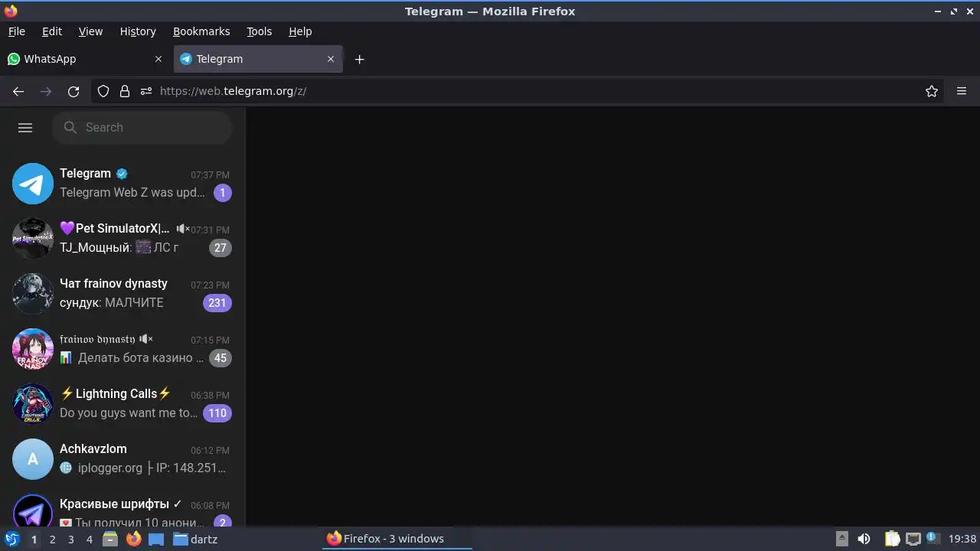This screenshot has width=980, height=551.
Task: Click the 45 unread badge
Action: [x=220, y=358]
